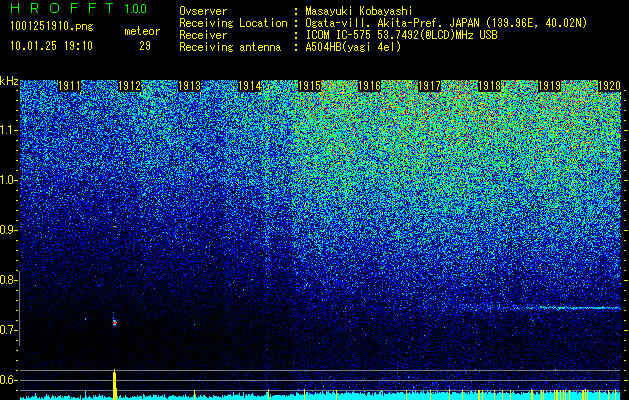Image resolution: width=629 pixels, height=400 pixels.
Task: Click the 1.0 frequency axis label
Action: pos(8,180)
